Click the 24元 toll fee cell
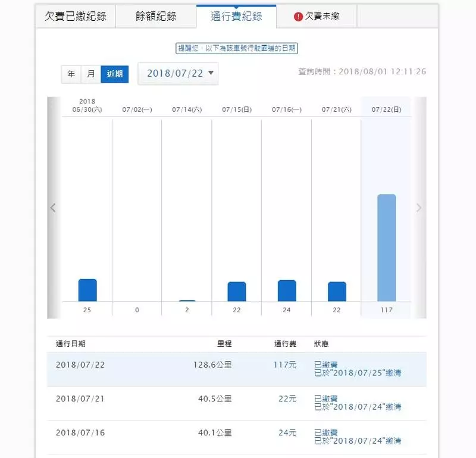 (287, 432)
